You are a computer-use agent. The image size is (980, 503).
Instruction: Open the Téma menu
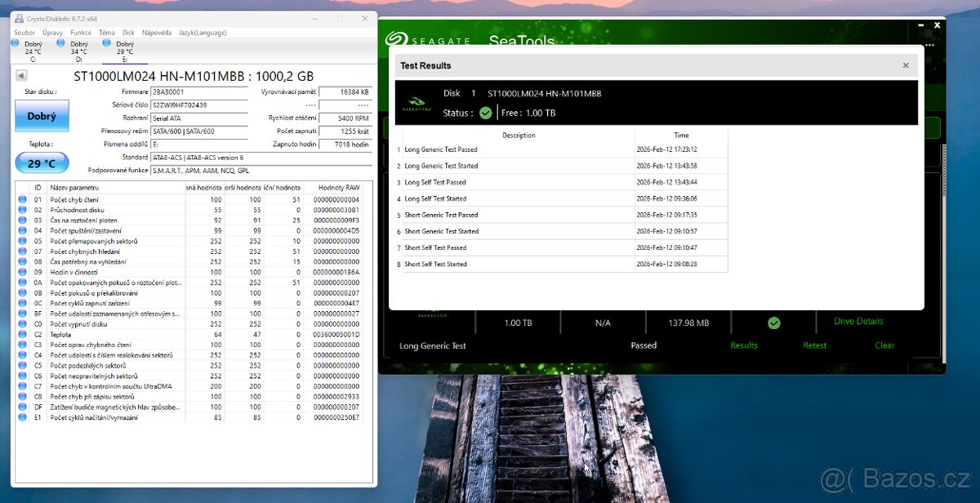pyautogui.click(x=107, y=33)
